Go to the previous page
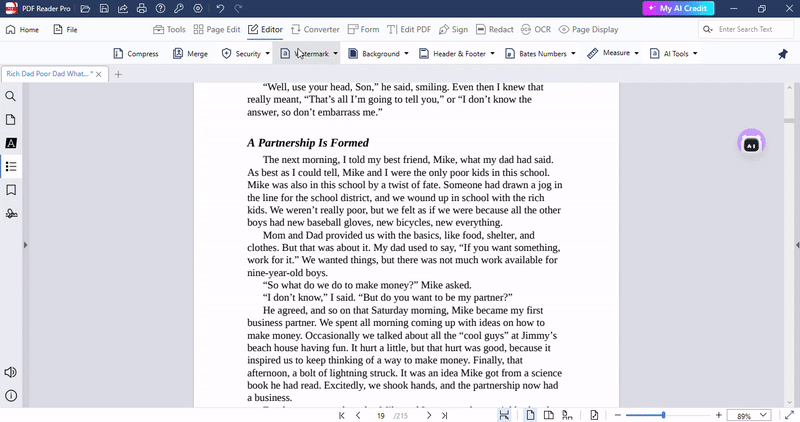Screen dimensions: 800x422 pos(358,415)
